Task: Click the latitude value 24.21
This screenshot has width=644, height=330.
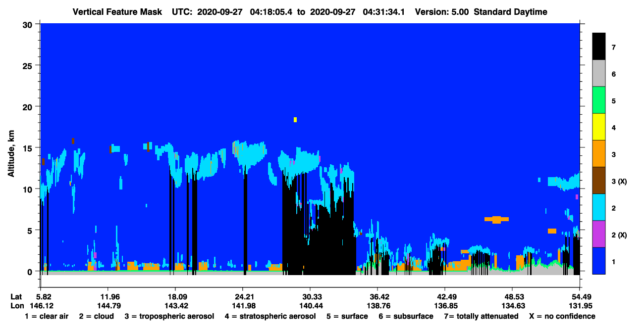Action: coord(243,297)
